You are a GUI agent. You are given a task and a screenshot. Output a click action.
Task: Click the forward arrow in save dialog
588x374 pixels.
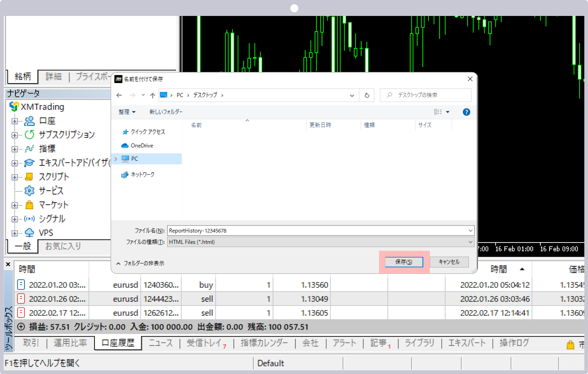132,95
